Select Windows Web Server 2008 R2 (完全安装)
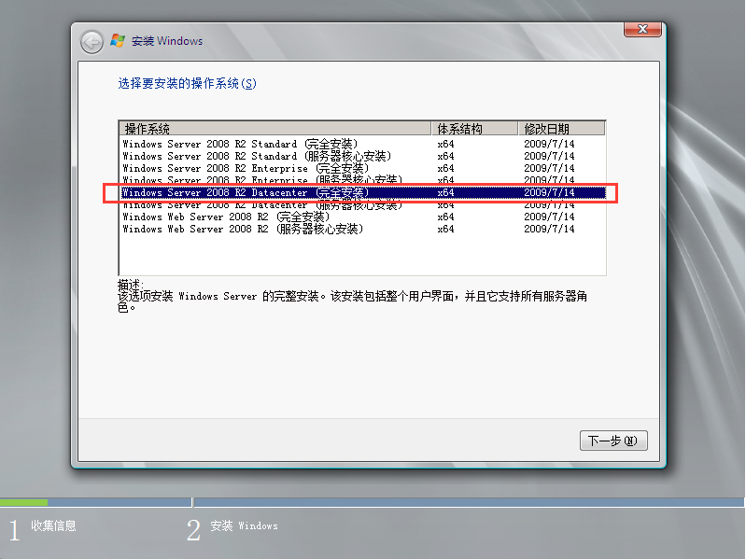746x560 pixels. (362, 217)
